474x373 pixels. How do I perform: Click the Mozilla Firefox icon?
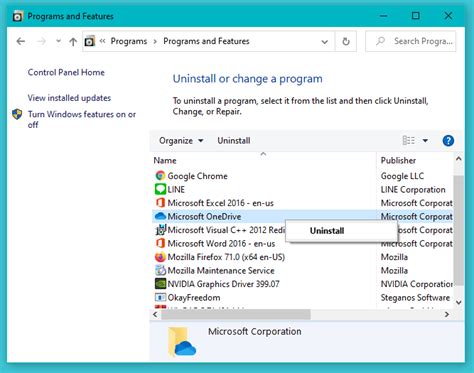160,257
